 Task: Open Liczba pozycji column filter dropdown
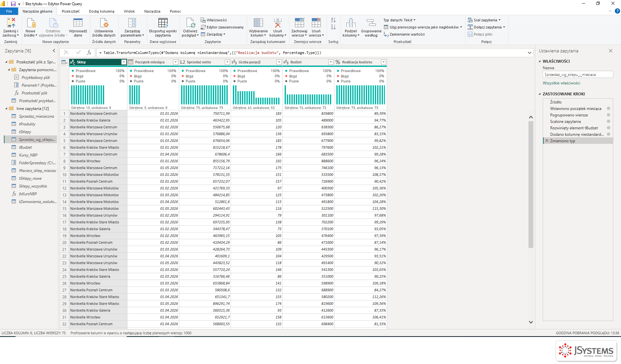279,62
